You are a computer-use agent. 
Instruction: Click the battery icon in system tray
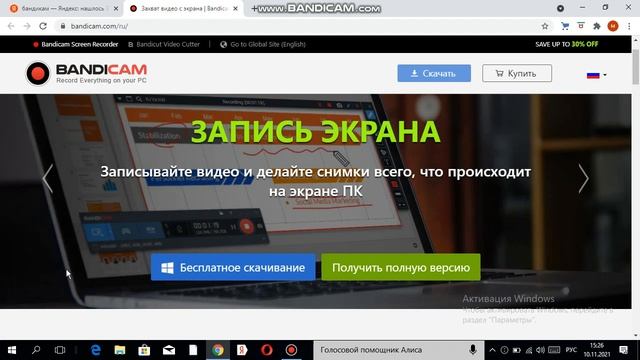pos(517,350)
